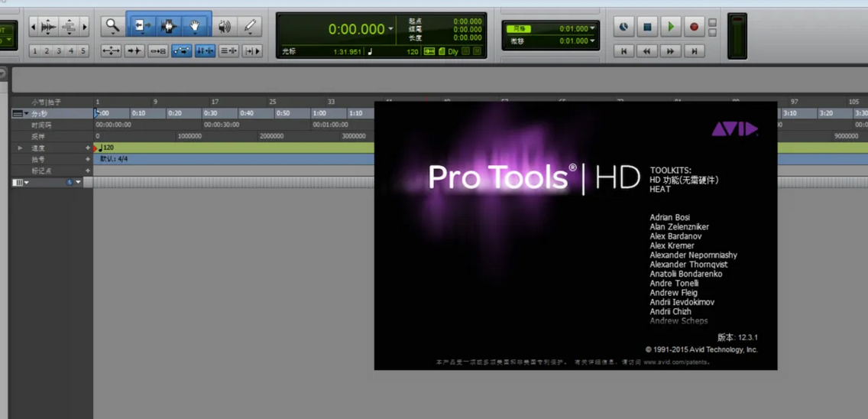Toggle Automation Follows Edit button
This screenshot has width=868, height=419.
(182, 51)
